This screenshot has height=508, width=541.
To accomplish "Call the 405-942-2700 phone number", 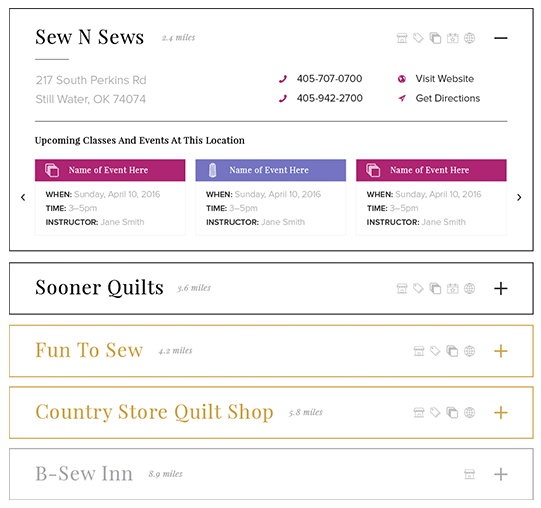I will (x=329, y=98).
